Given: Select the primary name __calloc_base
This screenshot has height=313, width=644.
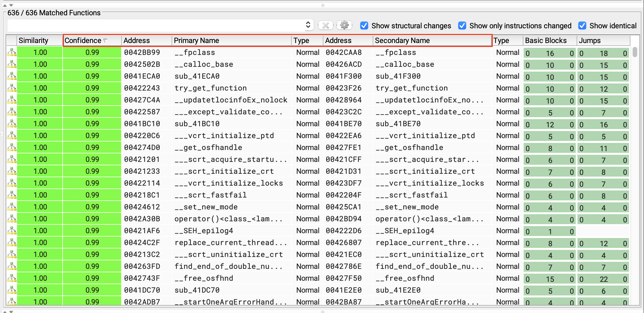Looking at the screenshot, I should click(204, 64).
